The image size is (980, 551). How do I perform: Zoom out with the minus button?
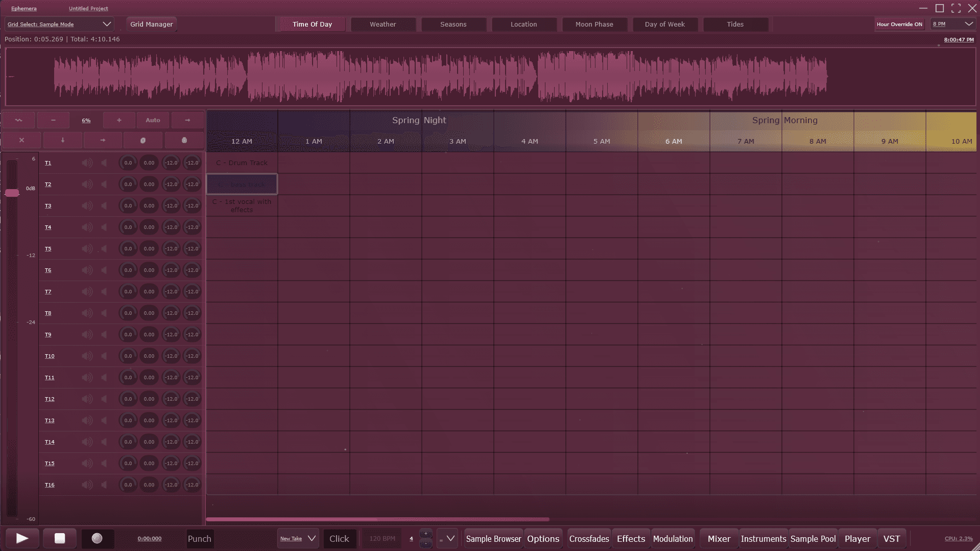(53, 120)
